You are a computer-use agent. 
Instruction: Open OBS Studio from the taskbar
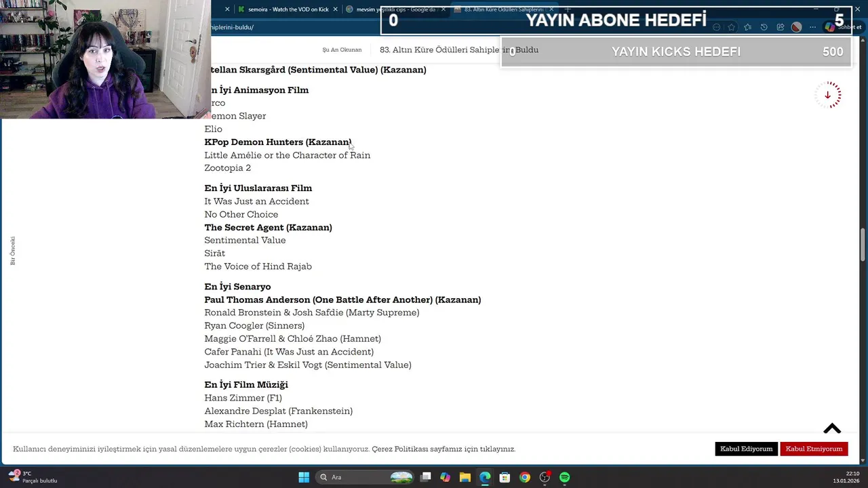(x=545, y=477)
